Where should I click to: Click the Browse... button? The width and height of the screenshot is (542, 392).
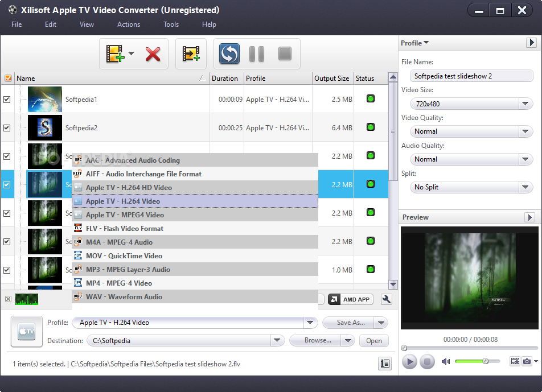(315, 341)
